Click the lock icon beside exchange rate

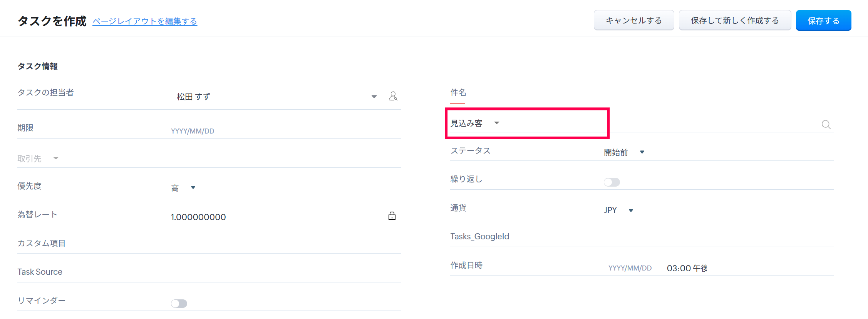[x=392, y=216]
